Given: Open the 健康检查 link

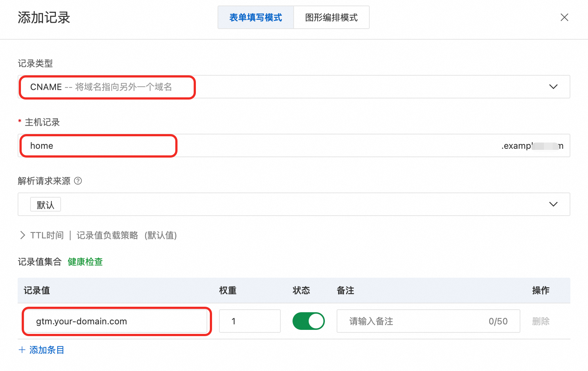Looking at the screenshot, I should pyautogui.click(x=85, y=262).
